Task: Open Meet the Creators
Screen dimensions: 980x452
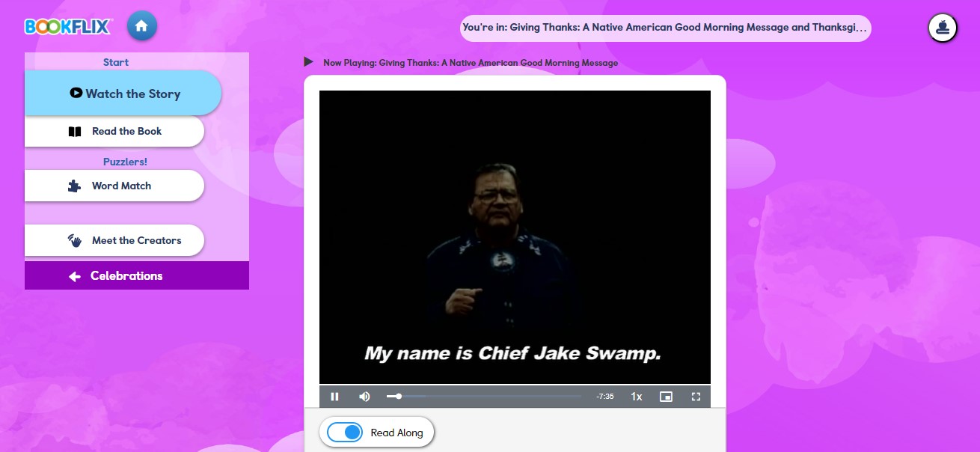Action: click(x=114, y=241)
